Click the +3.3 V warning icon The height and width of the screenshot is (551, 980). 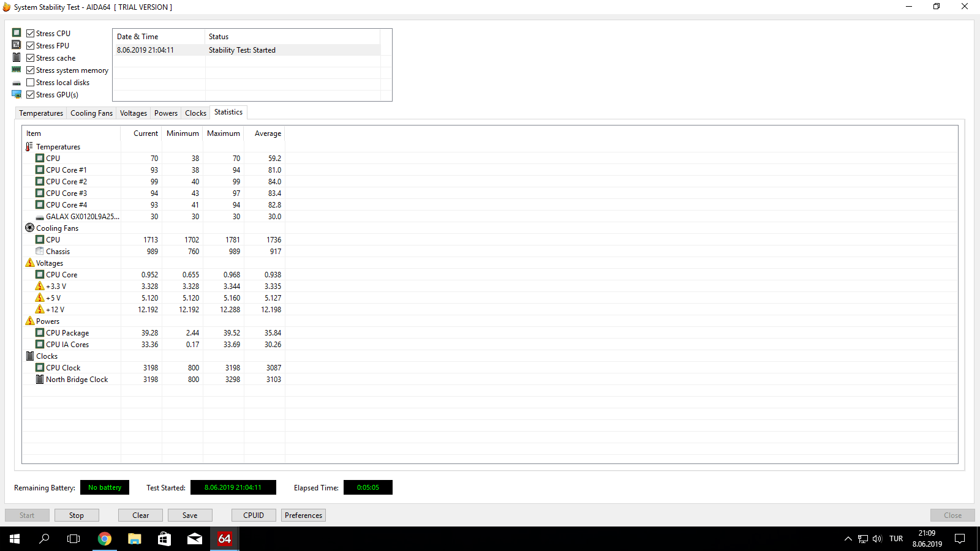(x=40, y=286)
